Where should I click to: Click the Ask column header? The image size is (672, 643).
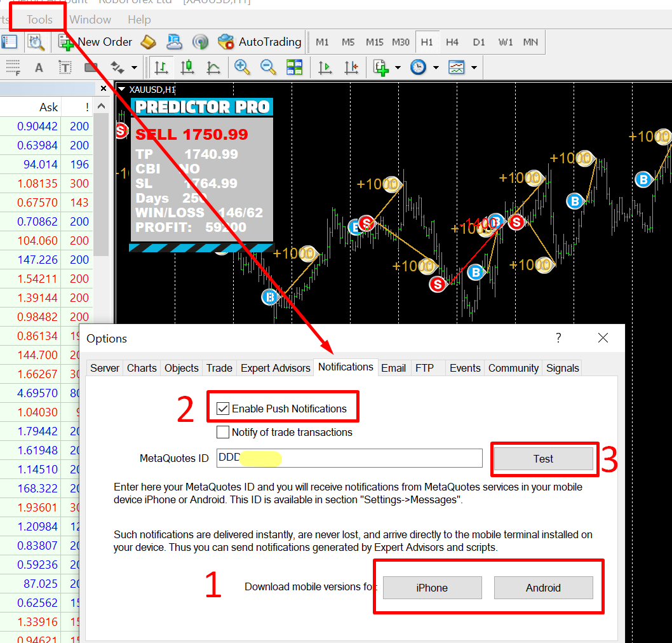tap(48, 107)
